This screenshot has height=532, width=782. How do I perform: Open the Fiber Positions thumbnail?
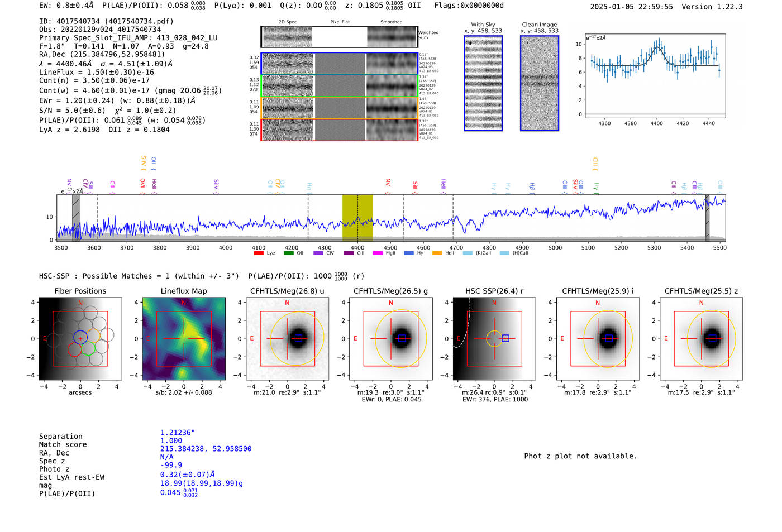click(x=80, y=339)
